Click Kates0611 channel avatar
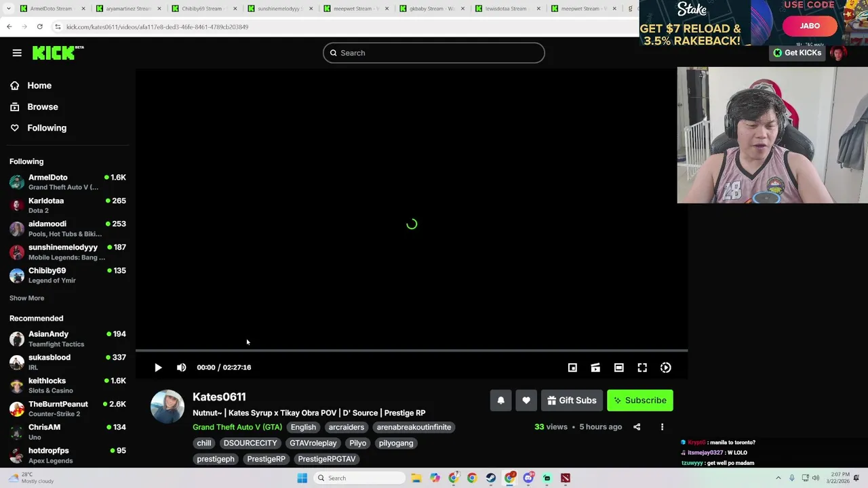868x488 pixels. tap(167, 407)
